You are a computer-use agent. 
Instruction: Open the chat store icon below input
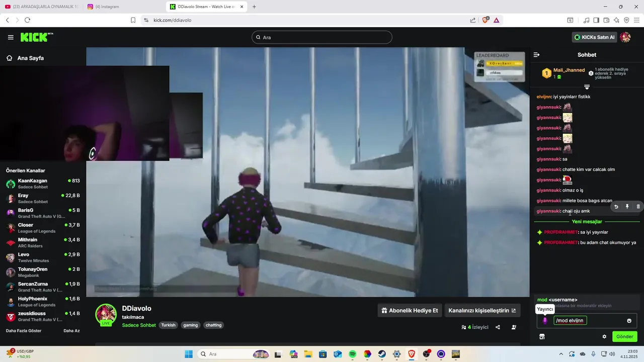tap(542, 337)
